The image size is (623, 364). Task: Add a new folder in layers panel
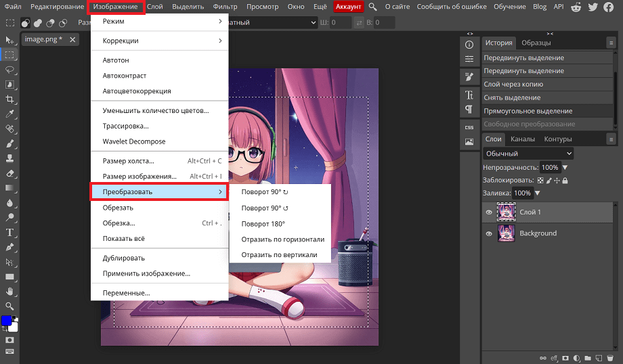pyautogui.click(x=588, y=357)
